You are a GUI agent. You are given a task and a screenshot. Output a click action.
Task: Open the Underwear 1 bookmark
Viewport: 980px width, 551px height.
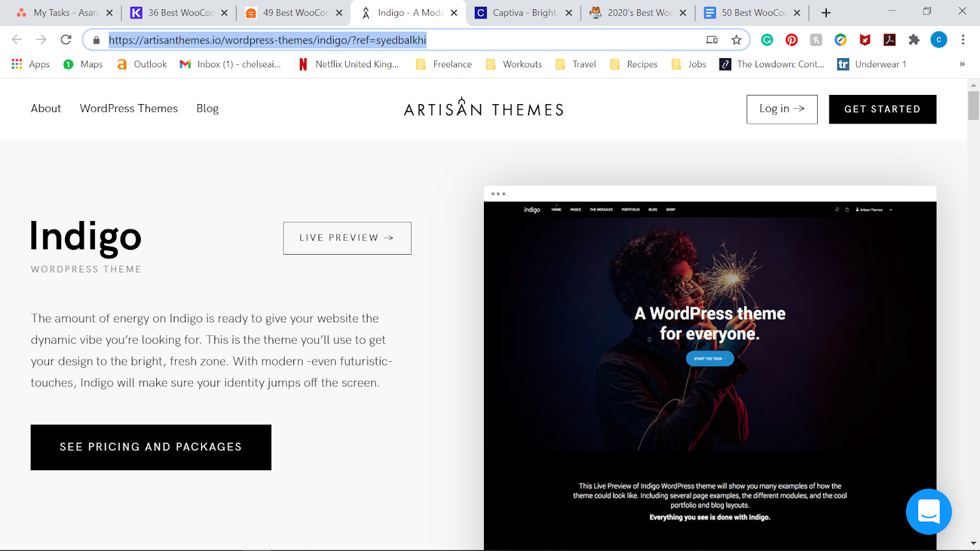pyautogui.click(x=872, y=64)
